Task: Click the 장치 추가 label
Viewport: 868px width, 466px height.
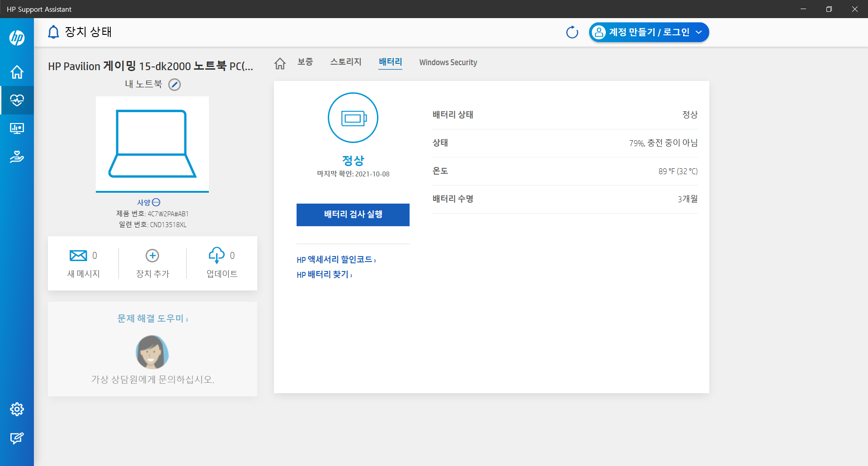Action: [x=152, y=274]
